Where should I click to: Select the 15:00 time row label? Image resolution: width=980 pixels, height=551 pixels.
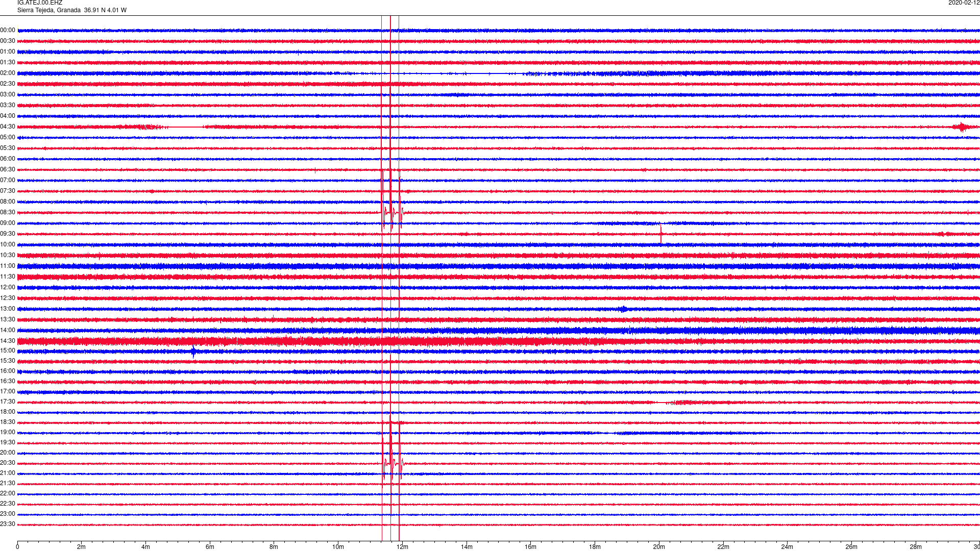(x=8, y=350)
